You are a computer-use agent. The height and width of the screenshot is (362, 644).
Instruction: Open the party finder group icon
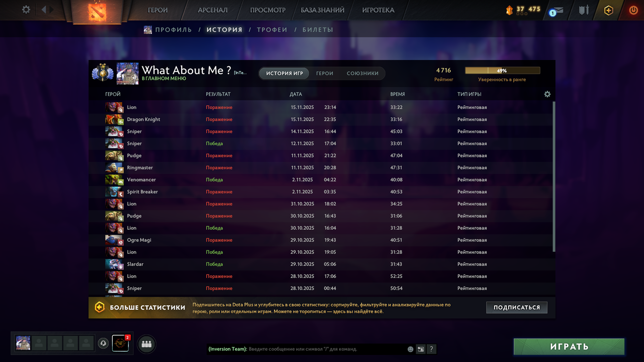(x=146, y=344)
